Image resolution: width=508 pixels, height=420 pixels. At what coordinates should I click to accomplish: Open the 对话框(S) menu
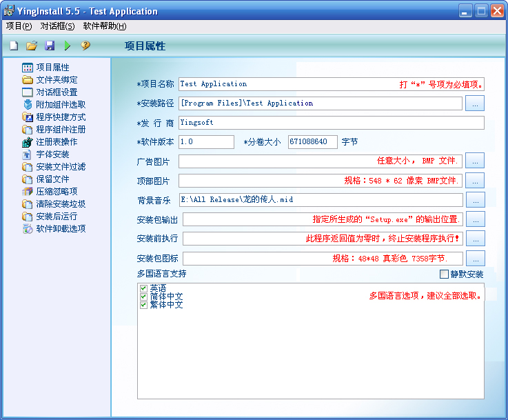coord(57,26)
